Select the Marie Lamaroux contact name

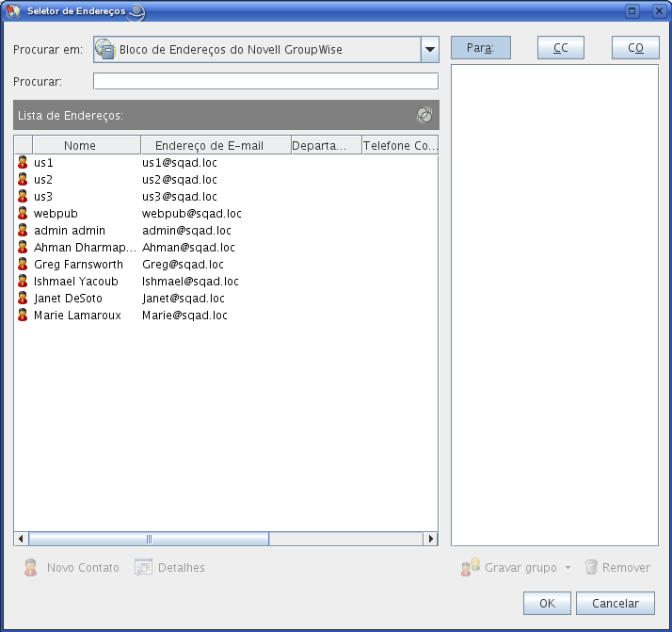77,315
